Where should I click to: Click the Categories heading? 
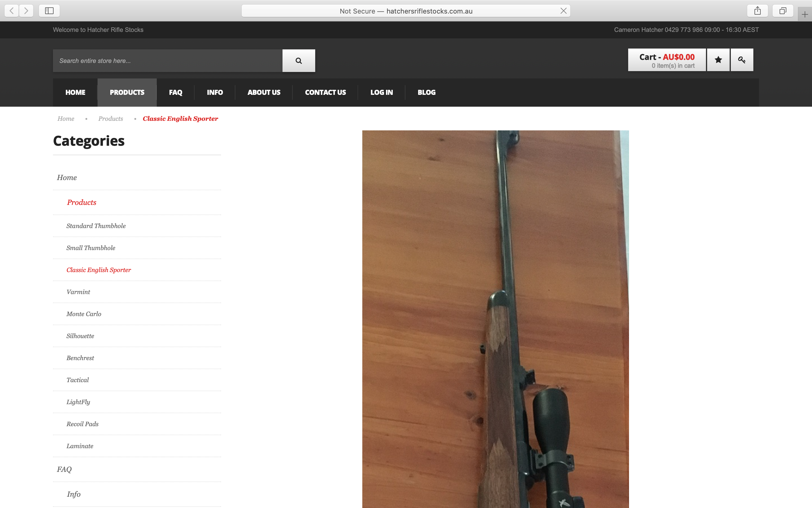pyautogui.click(x=89, y=141)
